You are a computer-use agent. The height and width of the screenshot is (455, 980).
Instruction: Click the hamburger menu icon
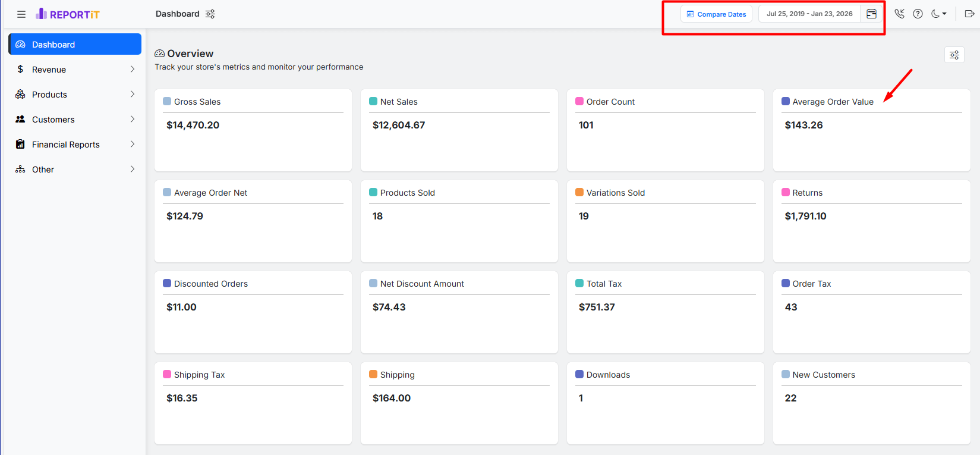[x=21, y=14]
